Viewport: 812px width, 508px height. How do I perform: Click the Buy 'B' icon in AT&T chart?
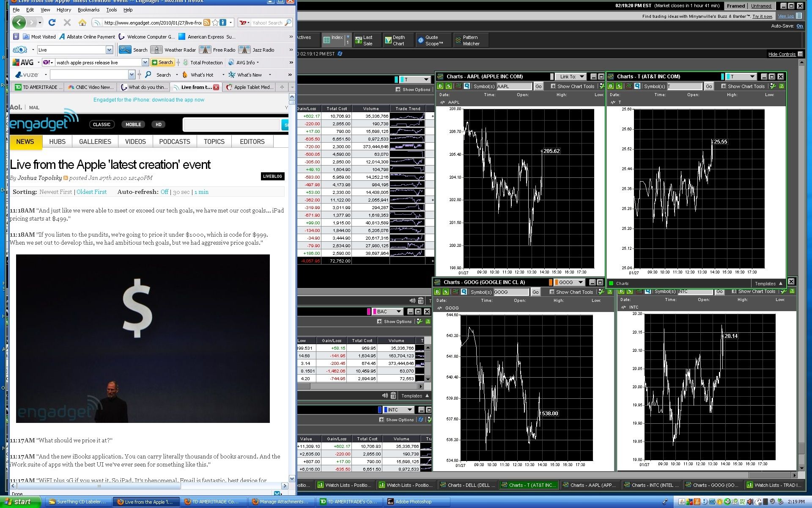coord(611,86)
